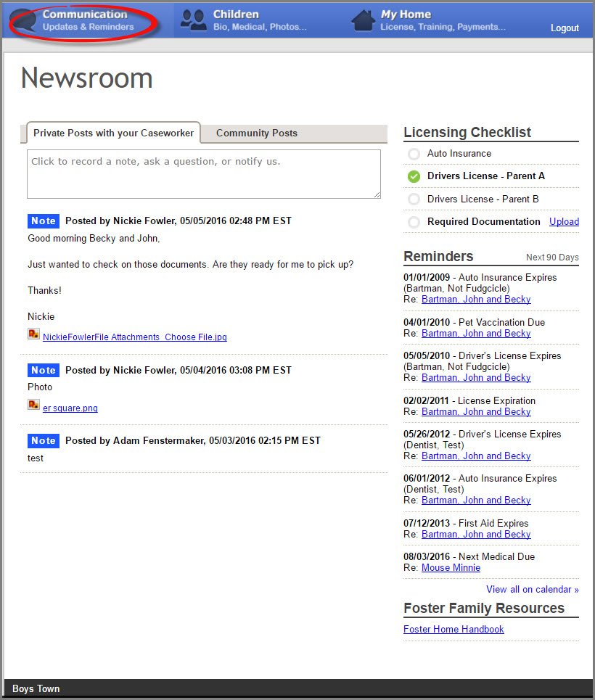Click the Auto Insurance checklist label
Image resolution: width=595 pixels, height=700 pixels.
pyautogui.click(x=459, y=154)
